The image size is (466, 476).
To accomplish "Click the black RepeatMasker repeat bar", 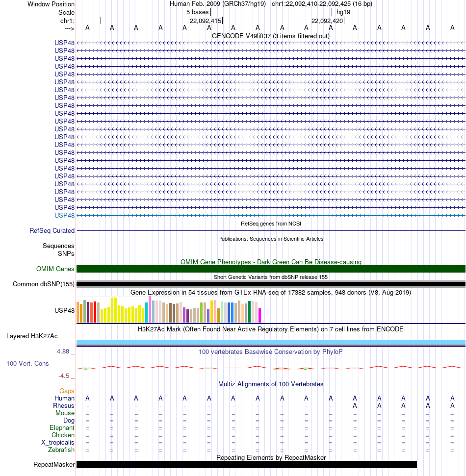I will (247, 464).
